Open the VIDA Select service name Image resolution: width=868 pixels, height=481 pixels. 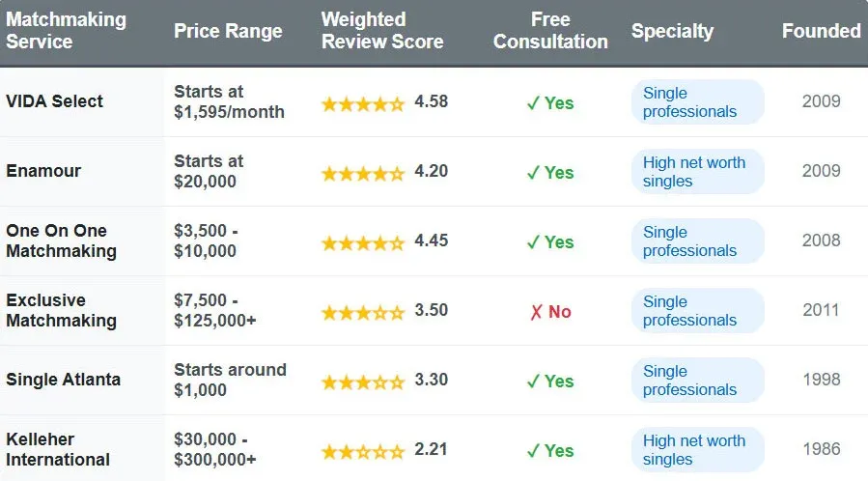(54, 101)
